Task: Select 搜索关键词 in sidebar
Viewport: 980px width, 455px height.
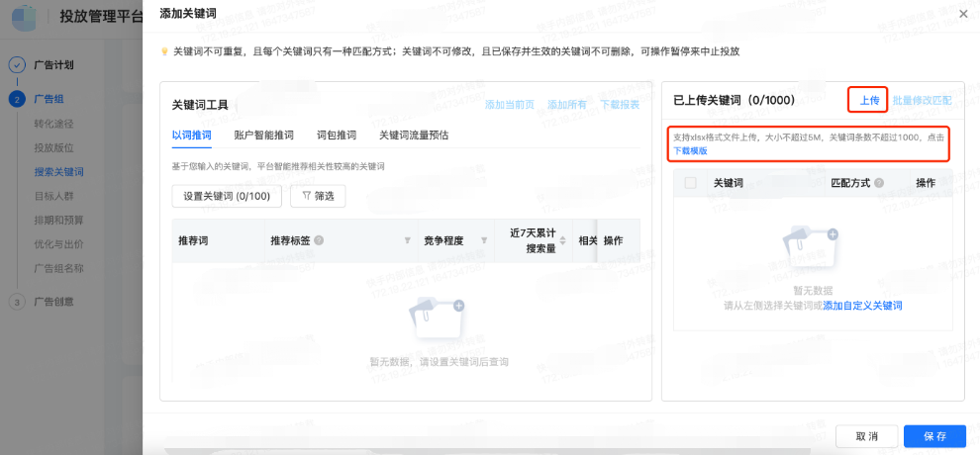Action: 58,172
